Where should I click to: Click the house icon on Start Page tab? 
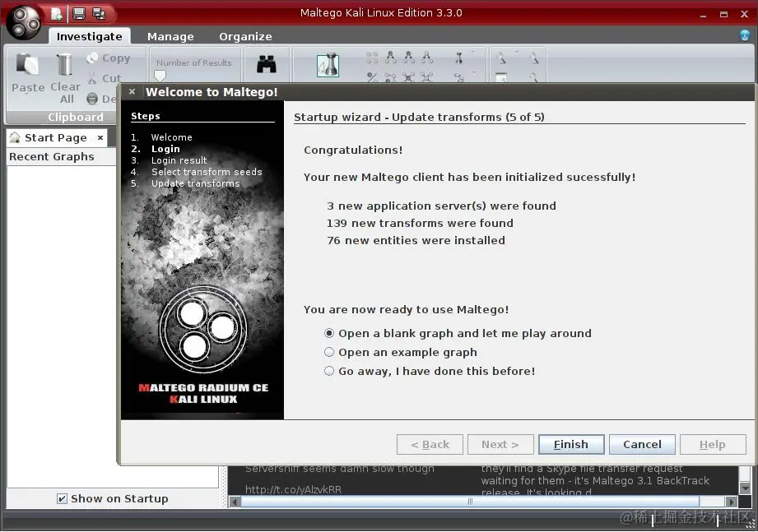[15, 137]
